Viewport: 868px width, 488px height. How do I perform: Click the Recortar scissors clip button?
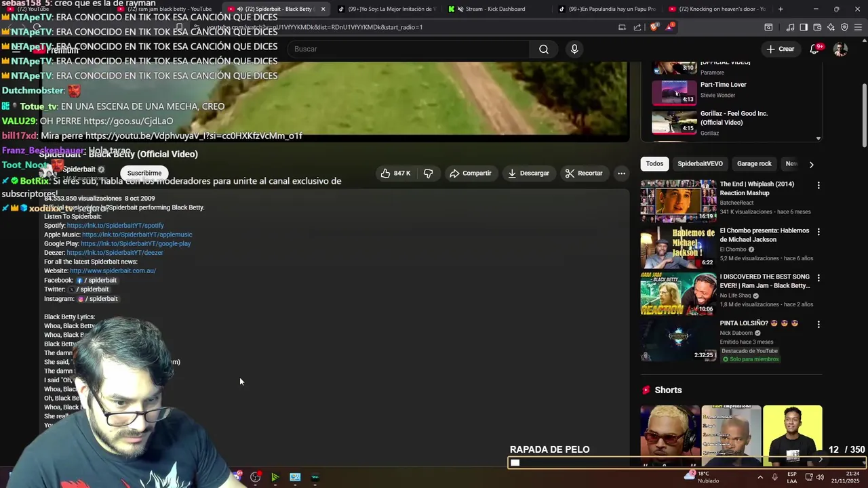click(x=584, y=173)
